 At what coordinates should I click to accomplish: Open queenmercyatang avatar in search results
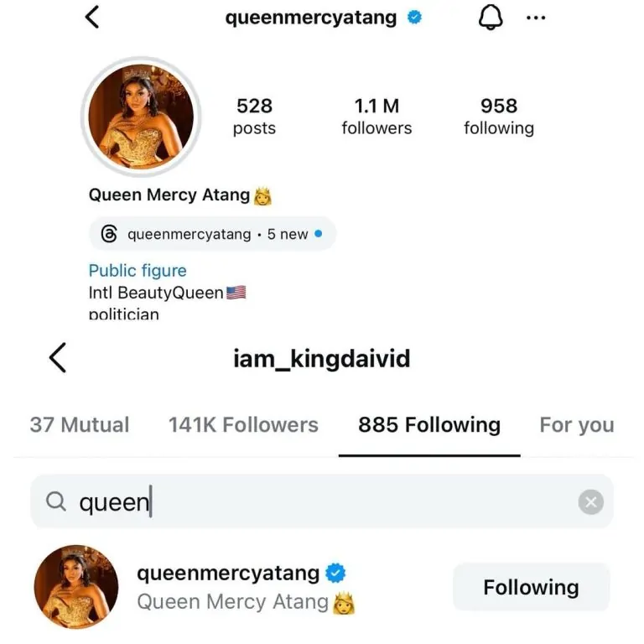(76, 587)
